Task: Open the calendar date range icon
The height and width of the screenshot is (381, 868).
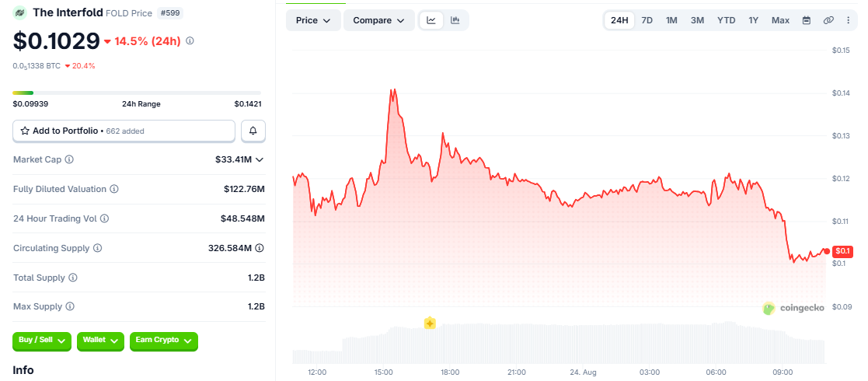Action: 807,20
